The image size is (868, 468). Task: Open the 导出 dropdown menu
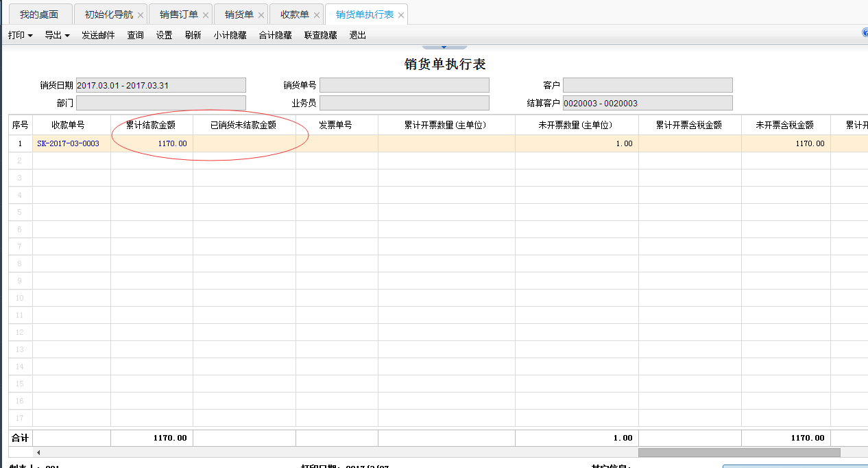point(57,35)
